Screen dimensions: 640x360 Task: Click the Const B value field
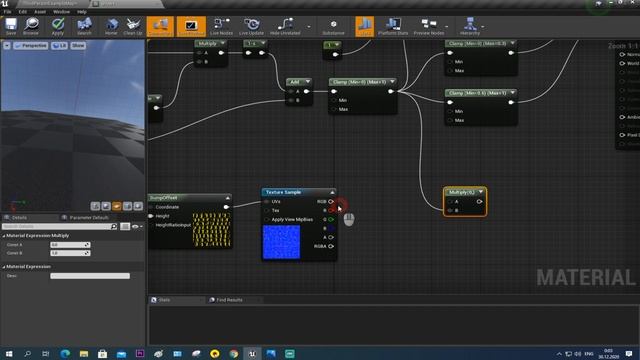coord(70,253)
